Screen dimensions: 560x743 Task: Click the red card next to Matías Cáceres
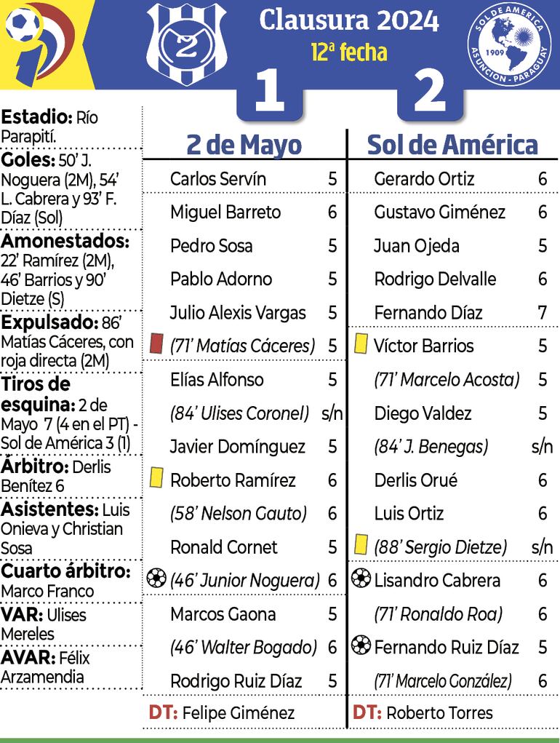(155, 345)
